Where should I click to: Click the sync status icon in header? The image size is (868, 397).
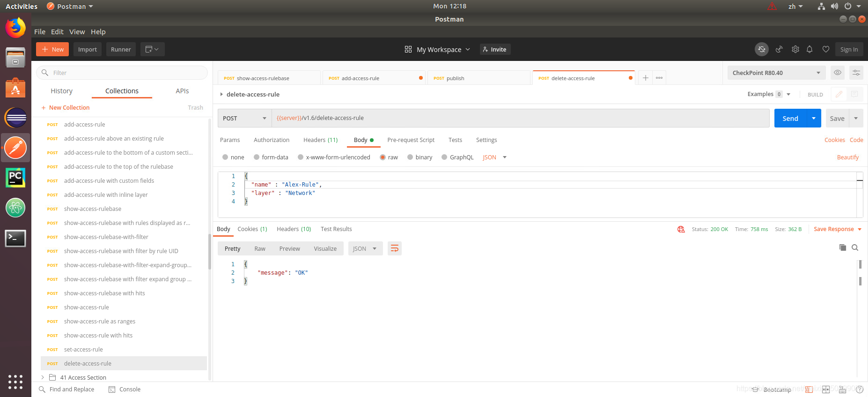(x=762, y=49)
